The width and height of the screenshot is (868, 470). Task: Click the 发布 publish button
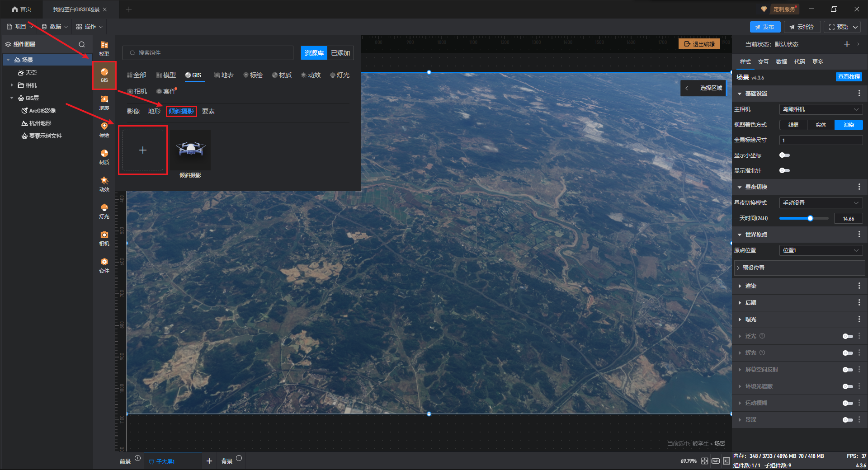click(765, 27)
